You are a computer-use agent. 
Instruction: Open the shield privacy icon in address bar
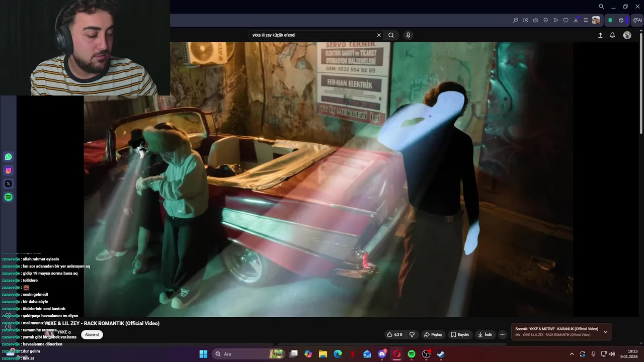[x=546, y=20]
